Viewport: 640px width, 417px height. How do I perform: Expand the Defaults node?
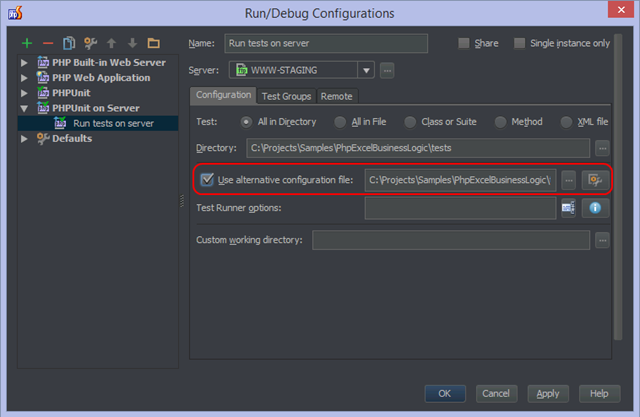pyautogui.click(x=24, y=139)
